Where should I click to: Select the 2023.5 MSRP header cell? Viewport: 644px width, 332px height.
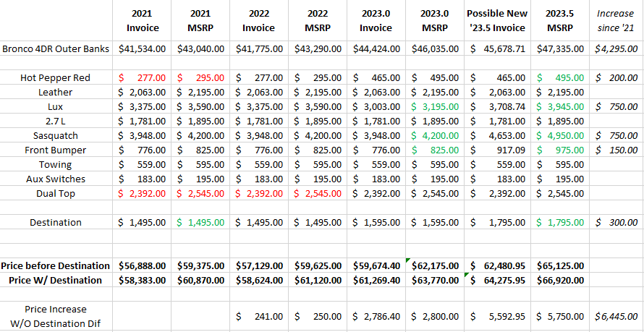560,20
